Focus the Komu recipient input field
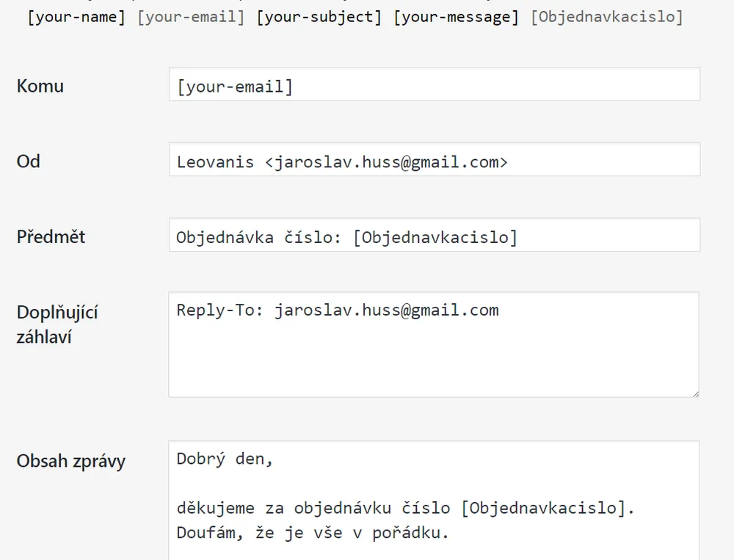Image resolution: width=734 pixels, height=560 pixels. point(434,85)
